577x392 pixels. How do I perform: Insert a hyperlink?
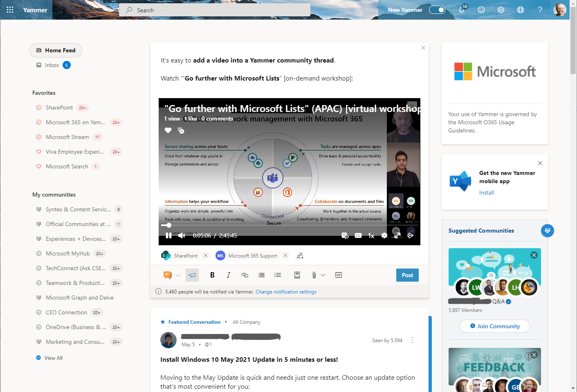coord(245,275)
